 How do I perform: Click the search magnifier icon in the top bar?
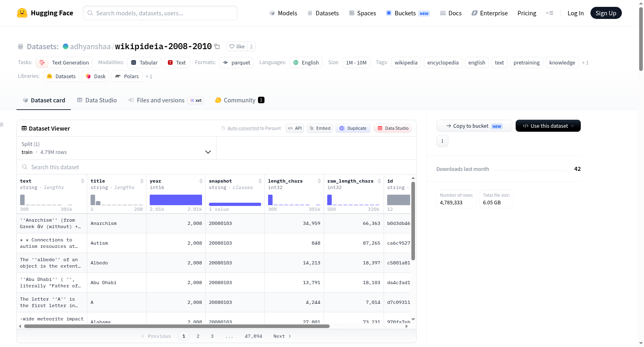coord(90,13)
